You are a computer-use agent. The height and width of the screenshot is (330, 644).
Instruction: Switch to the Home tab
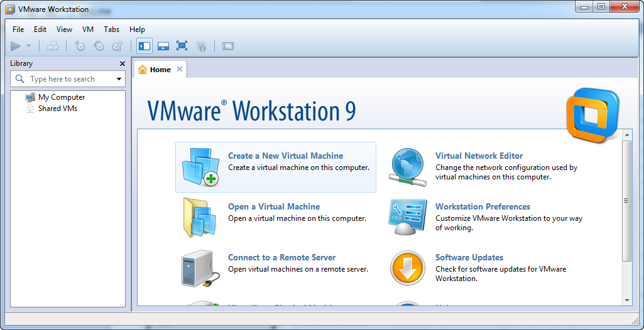161,70
